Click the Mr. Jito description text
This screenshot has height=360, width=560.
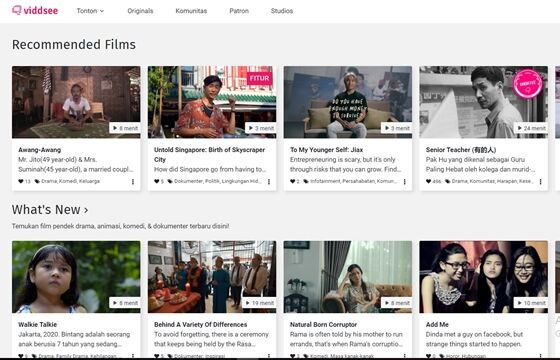tap(76, 164)
